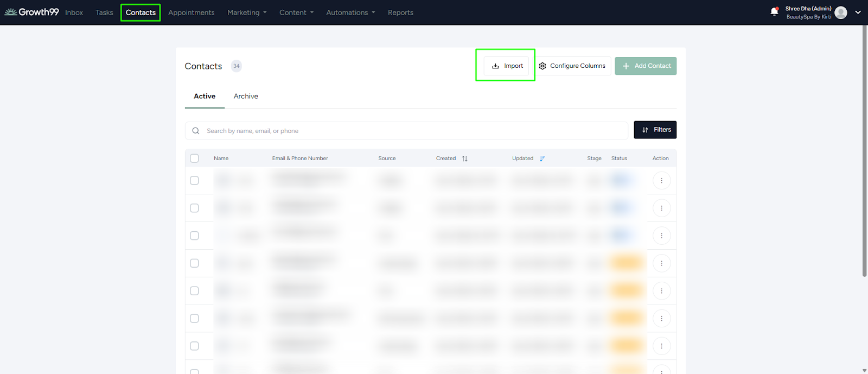Open the account chevron dropdown
This screenshot has width=868, height=374.
coord(858,12)
